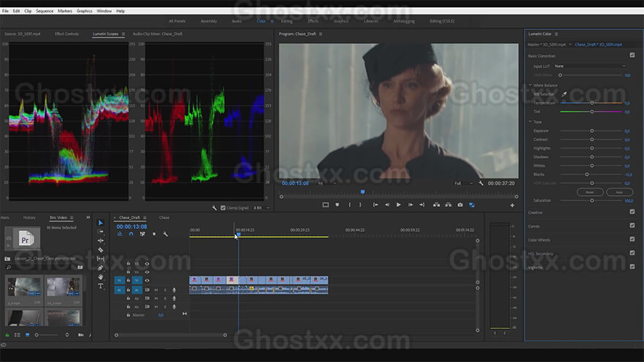This screenshot has height=362, width=644.
Task: Toggle Creative section checkbox
Action: click(x=632, y=212)
